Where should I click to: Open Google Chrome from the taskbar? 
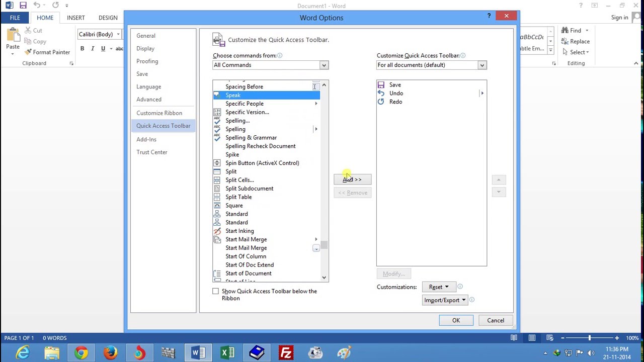pos(81,352)
